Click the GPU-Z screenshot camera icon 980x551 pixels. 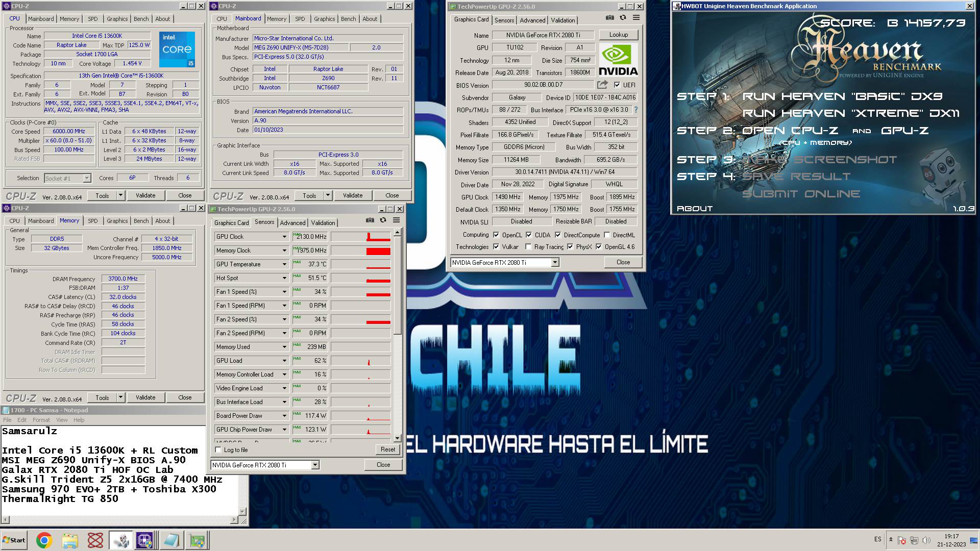tap(610, 17)
